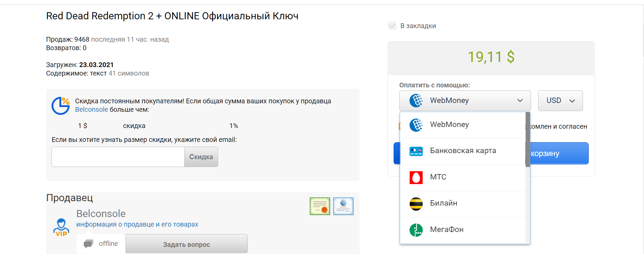Toggle the В закладки bookmark checkbox
Image resolution: width=644 pixels, height=254 pixels.
pyautogui.click(x=392, y=26)
